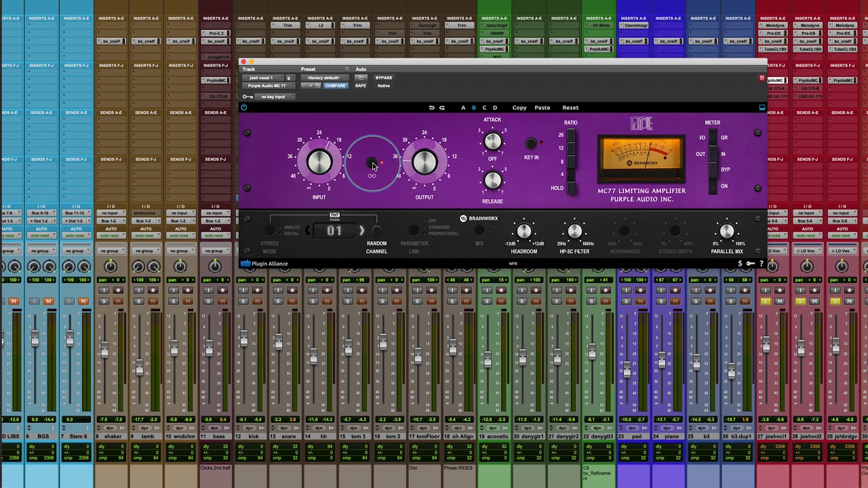Open the AphxVntgE insert
The width and height of the screenshot is (868, 488).
(x=496, y=26)
